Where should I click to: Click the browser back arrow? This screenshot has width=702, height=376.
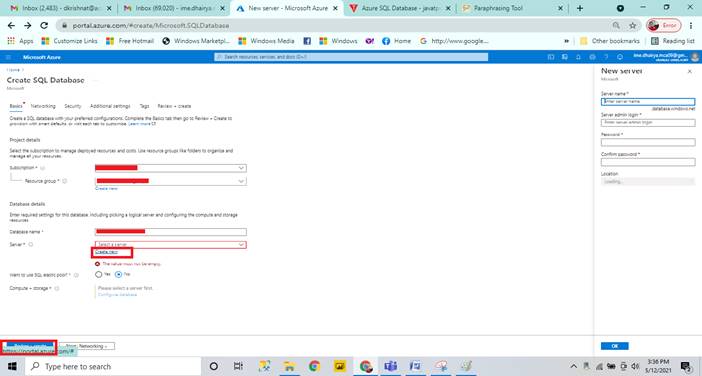(11, 26)
